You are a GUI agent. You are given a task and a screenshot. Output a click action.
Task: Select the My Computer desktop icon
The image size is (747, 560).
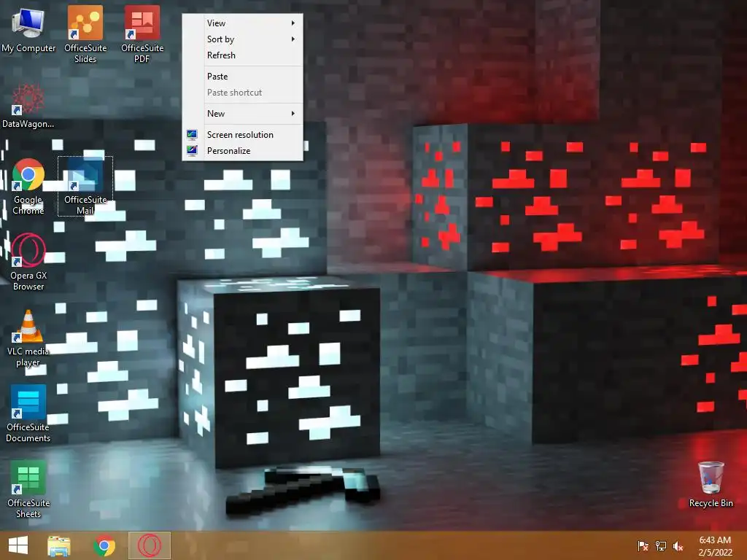tap(28, 29)
